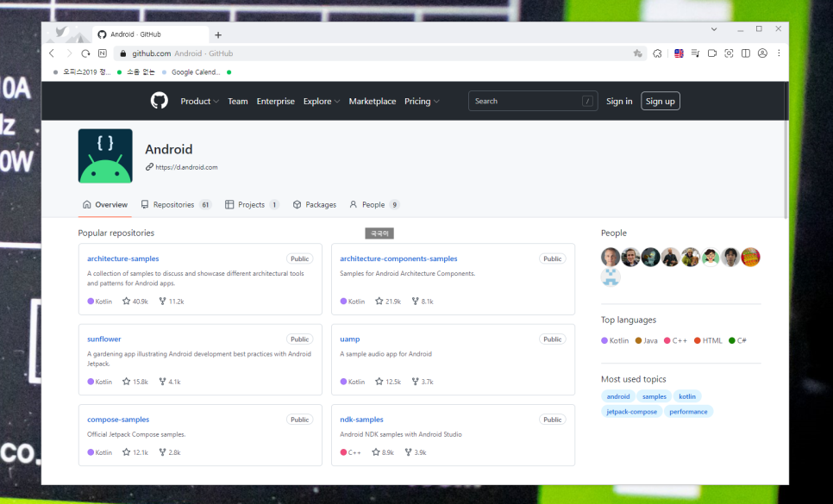Expand the Pricing dropdown menu
This screenshot has height=504, width=833.
coord(422,102)
